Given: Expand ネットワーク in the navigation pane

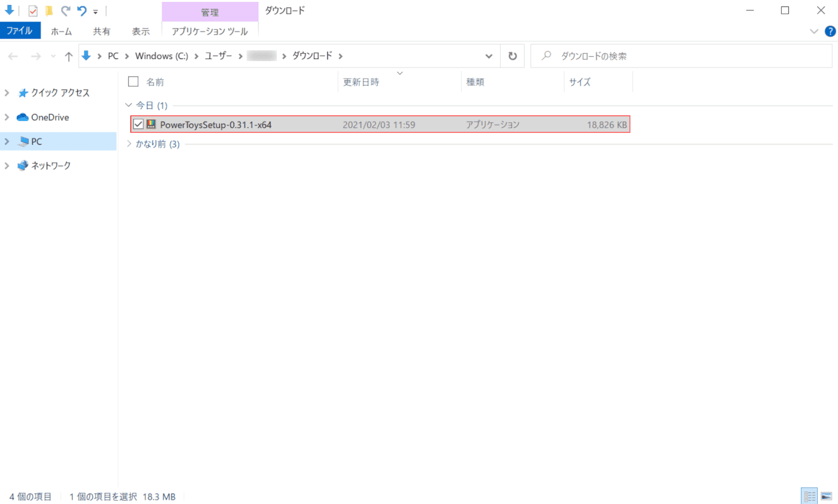Looking at the screenshot, I should coord(7,166).
